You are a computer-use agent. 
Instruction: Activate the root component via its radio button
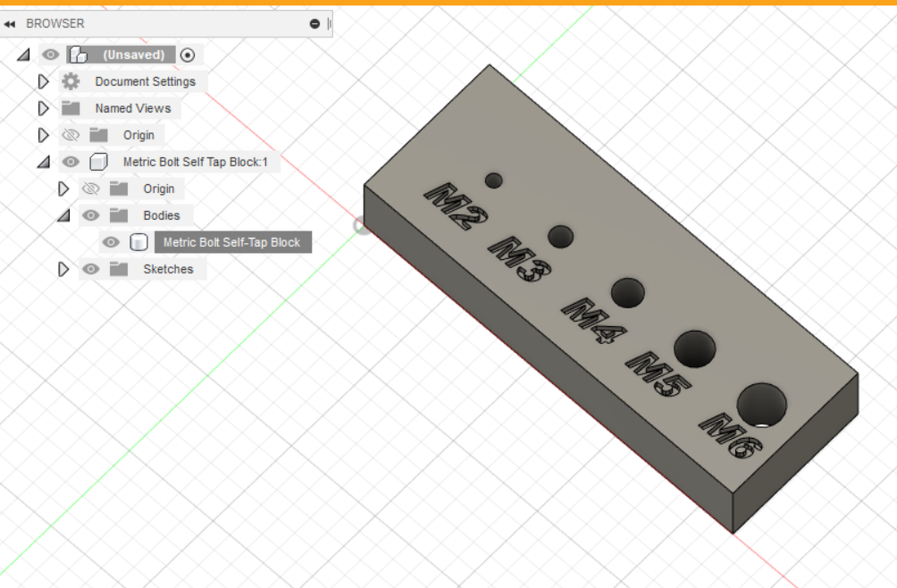coord(188,55)
